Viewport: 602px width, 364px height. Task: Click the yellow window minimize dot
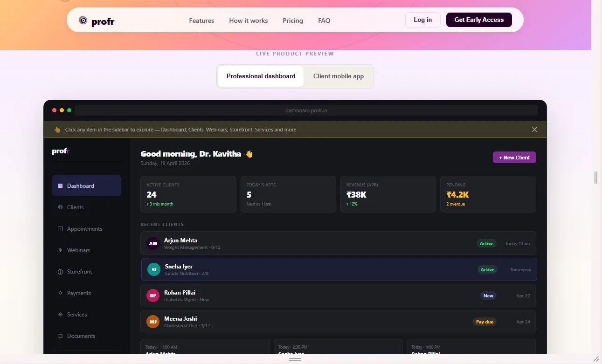pos(62,110)
